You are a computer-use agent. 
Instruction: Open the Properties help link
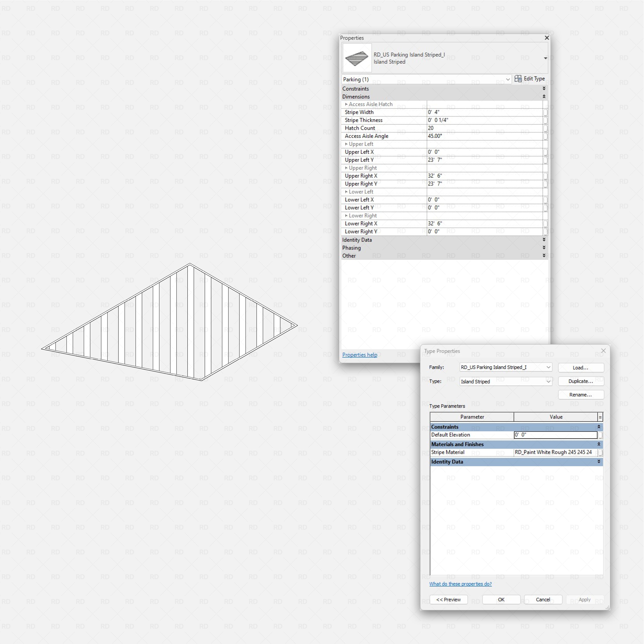360,355
